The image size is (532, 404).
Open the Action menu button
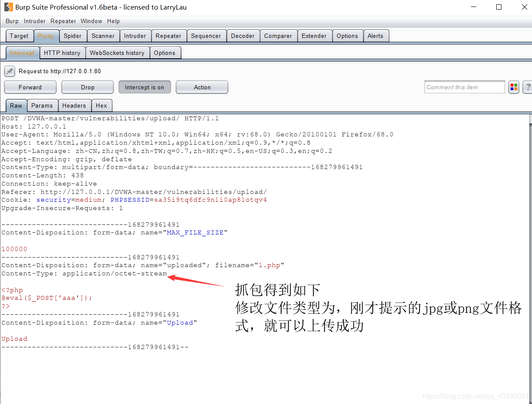[x=202, y=87]
